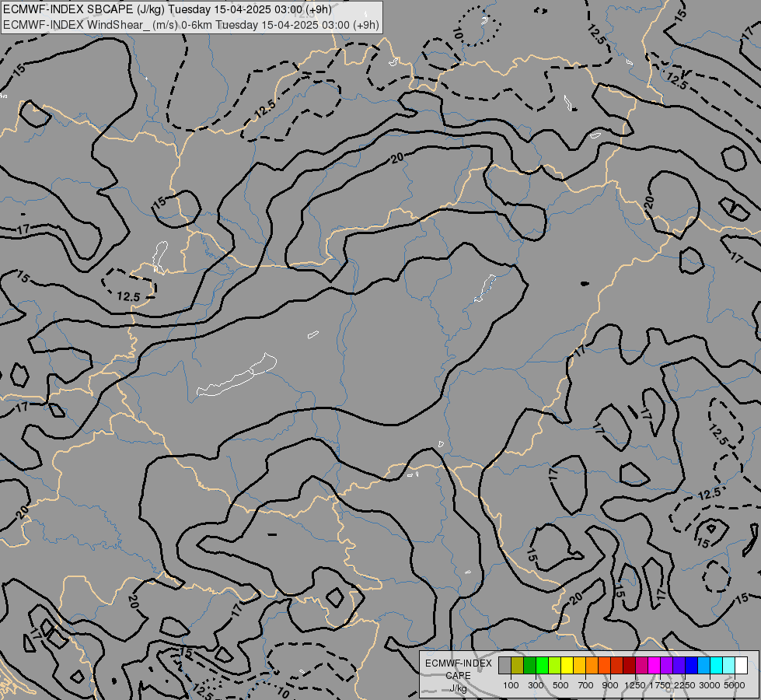Pick the 2250 legend value
The height and width of the screenshot is (700, 761).
coord(685,685)
